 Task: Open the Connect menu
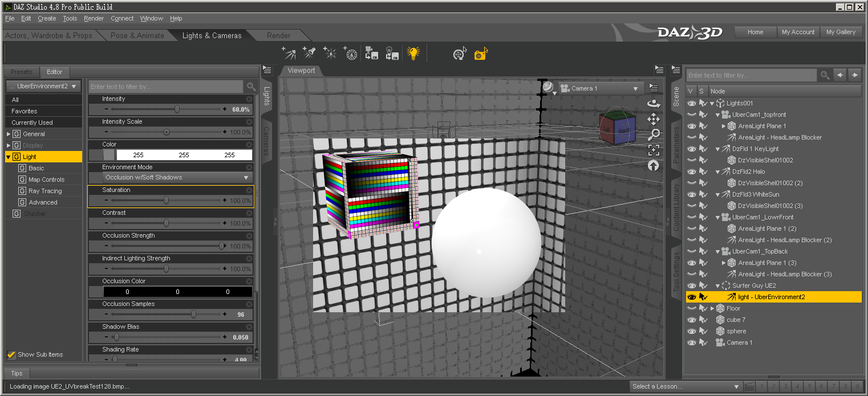tap(122, 18)
